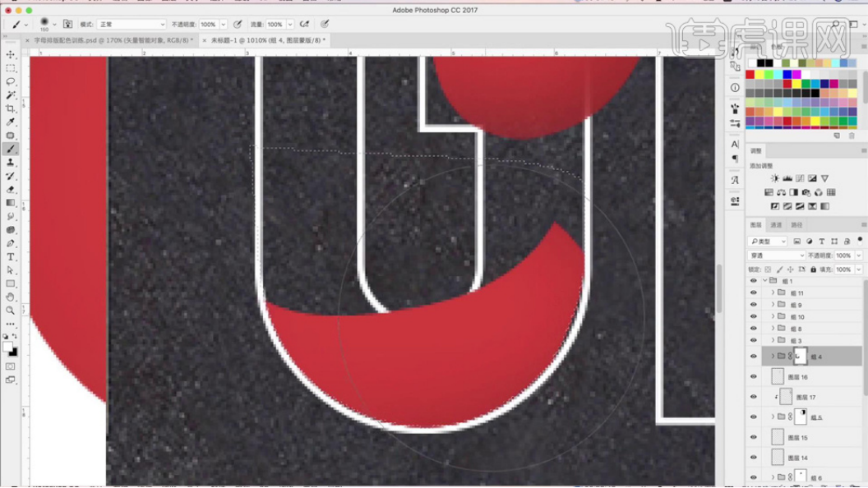This screenshot has height=488, width=868.
Task: Select the Eyedropper tool
Action: tap(11, 122)
